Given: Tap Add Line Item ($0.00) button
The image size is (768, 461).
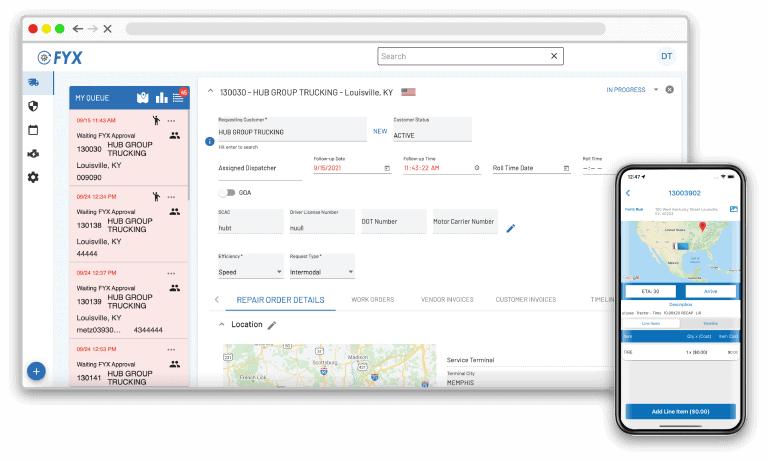Looking at the screenshot, I should pyautogui.click(x=680, y=412).
